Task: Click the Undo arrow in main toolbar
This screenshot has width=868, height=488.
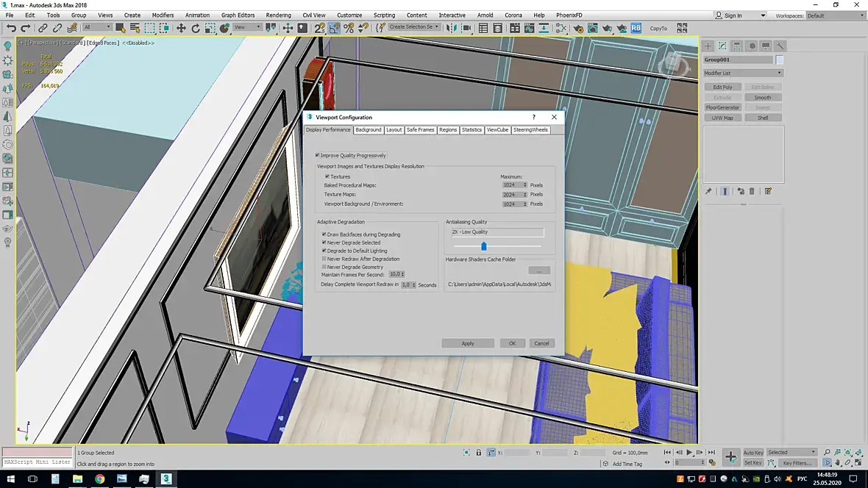Action: 11,28
